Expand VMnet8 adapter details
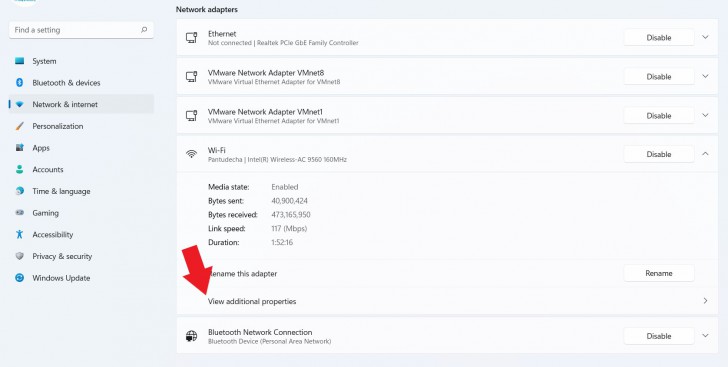728x367 pixels. 705,76
